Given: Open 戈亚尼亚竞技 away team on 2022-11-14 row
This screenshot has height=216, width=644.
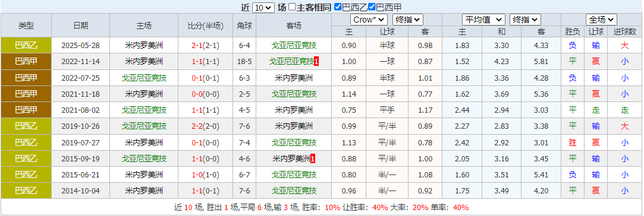Looking at the screenshot, I should 291,62.
